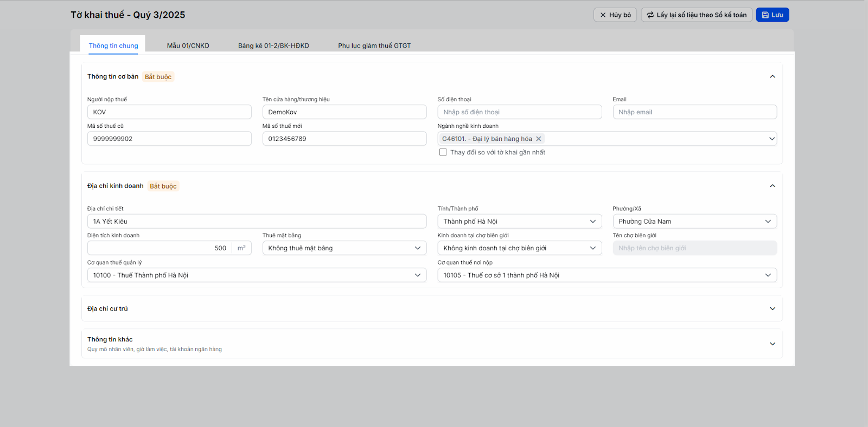This screenshot has width=868, height=427.
Task: Remove the G46101 business sector tag
Action: tap(539, 139)
